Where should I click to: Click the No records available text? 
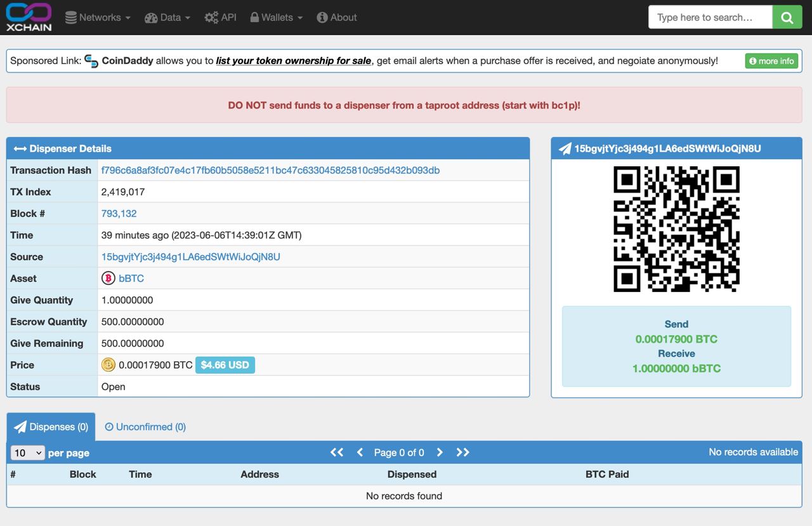pyautogui.click(x=754, y=452)
